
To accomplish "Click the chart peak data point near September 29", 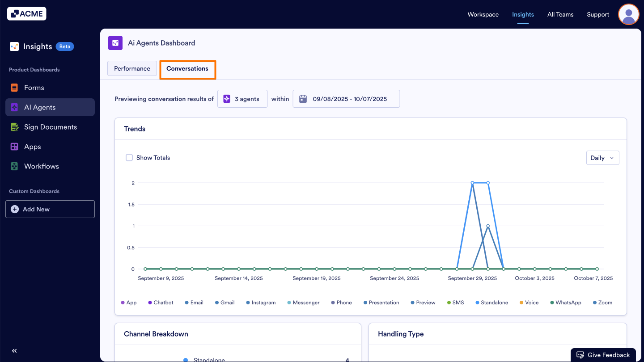I will point(473,182).
